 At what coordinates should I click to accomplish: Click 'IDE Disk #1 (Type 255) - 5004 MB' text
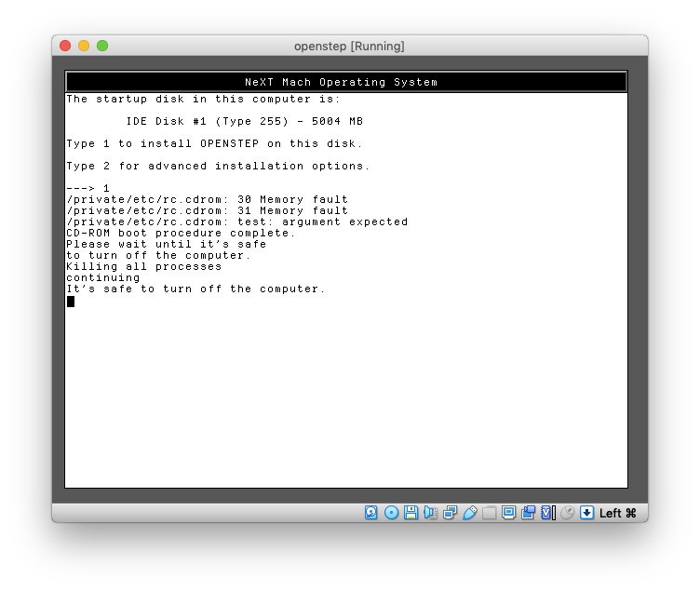[245, 121]
